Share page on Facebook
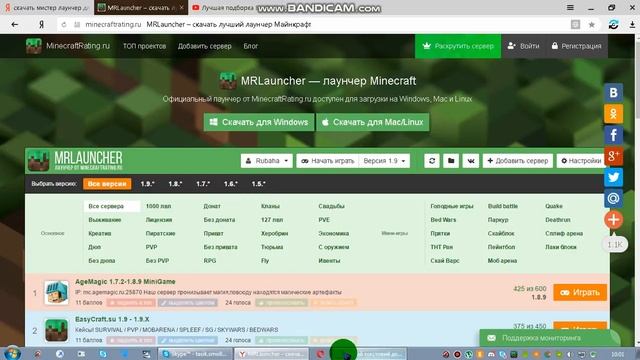The width and height of the screenshot is (640, 360). [x=613, y=135]
